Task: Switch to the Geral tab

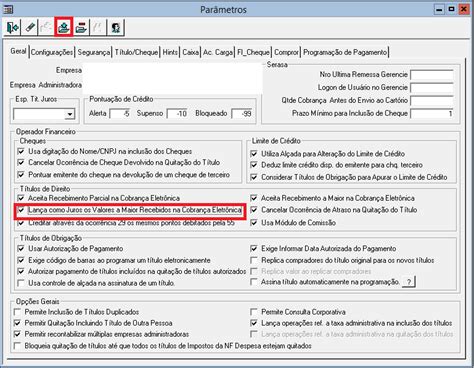Action: tap(18, 51)
